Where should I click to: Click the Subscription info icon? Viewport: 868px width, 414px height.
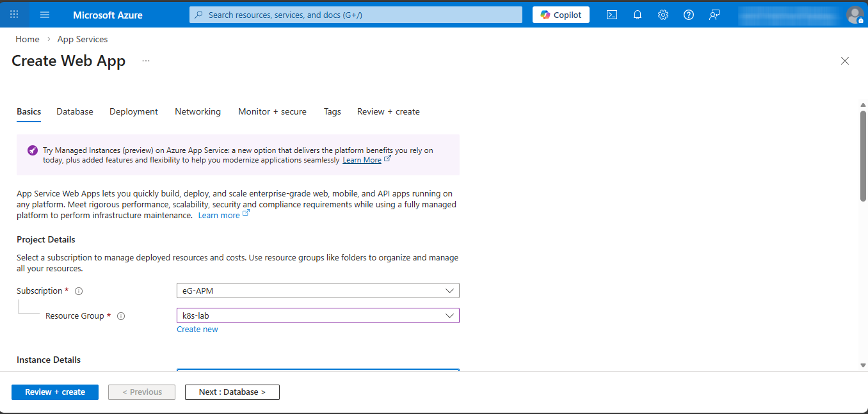click(79, 291)
